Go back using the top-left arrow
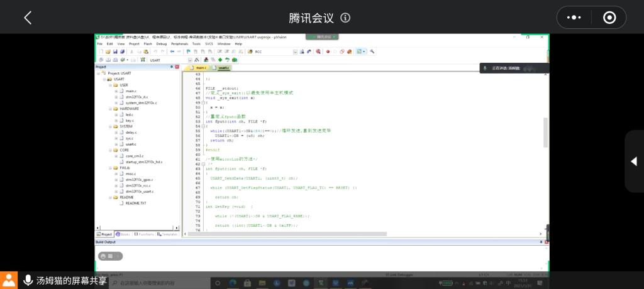Viewport: 644px width, 289px height. tap(28, 18)
